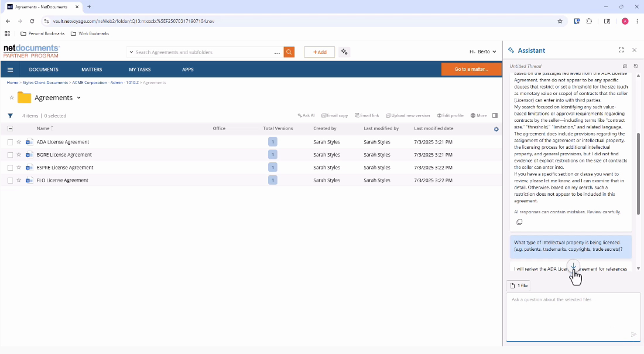Open the DOCUMENTS menu
The width and height of the screenshot is (644, 354).
[x=43, y=70]
